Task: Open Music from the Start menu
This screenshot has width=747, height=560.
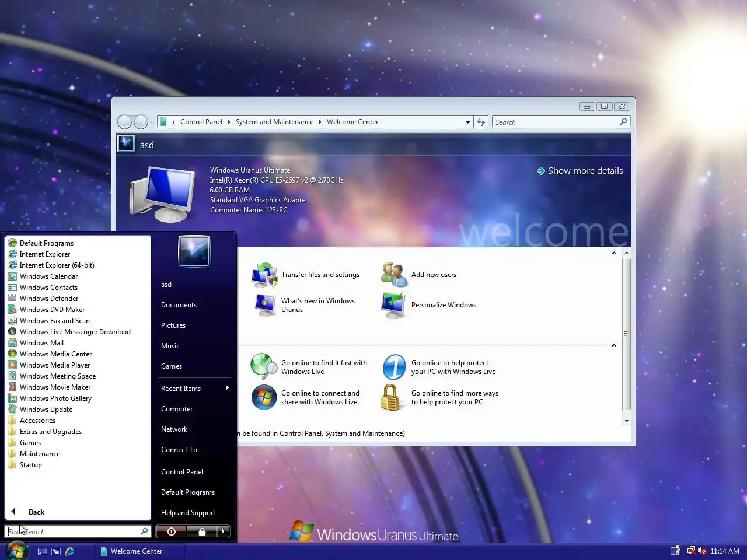Action: coord(170,346)
